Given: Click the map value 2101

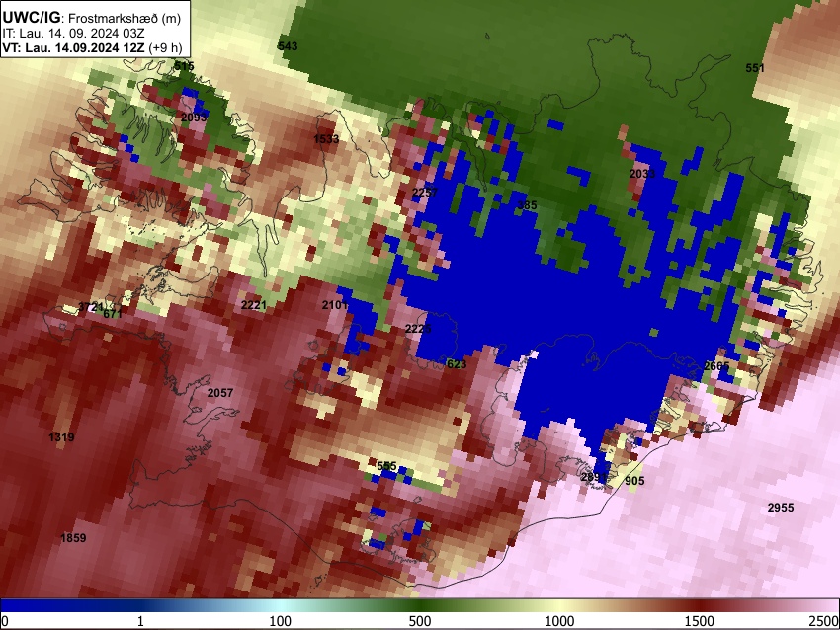Looking at the screenshot, I should click(x=335, y=305).
